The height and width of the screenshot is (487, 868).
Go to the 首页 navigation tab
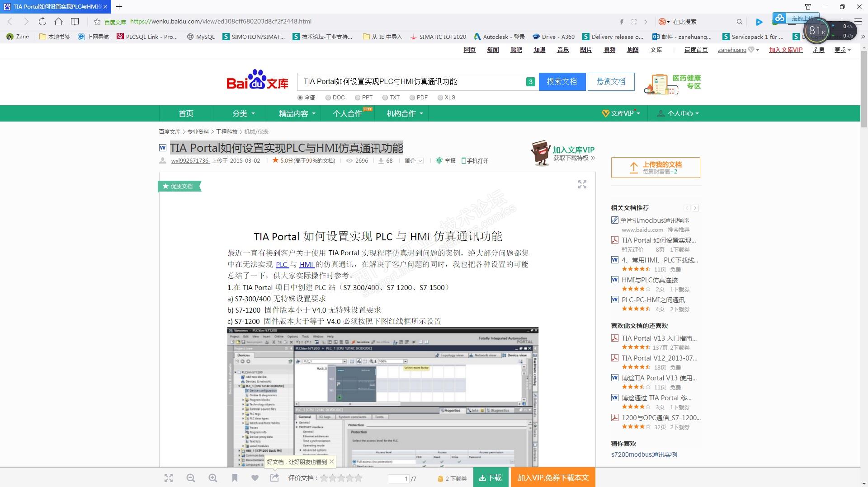[x=186, y=113]
